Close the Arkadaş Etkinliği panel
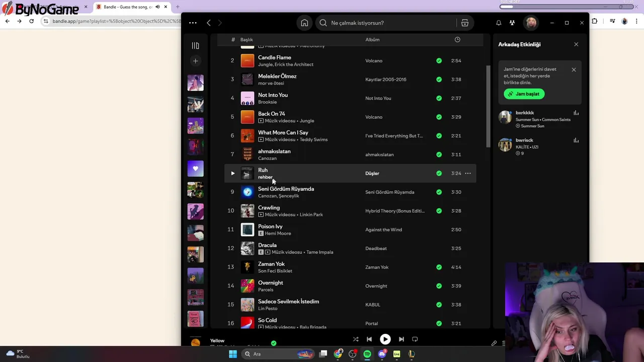Image resolution: width=644 pixels, height=362 pixels. tap(576, 44)
